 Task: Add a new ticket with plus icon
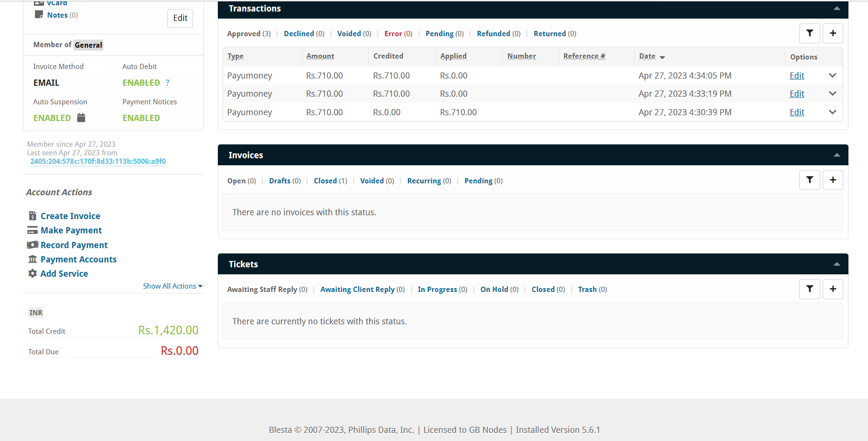pyautogui.click(x=833, y=289)
